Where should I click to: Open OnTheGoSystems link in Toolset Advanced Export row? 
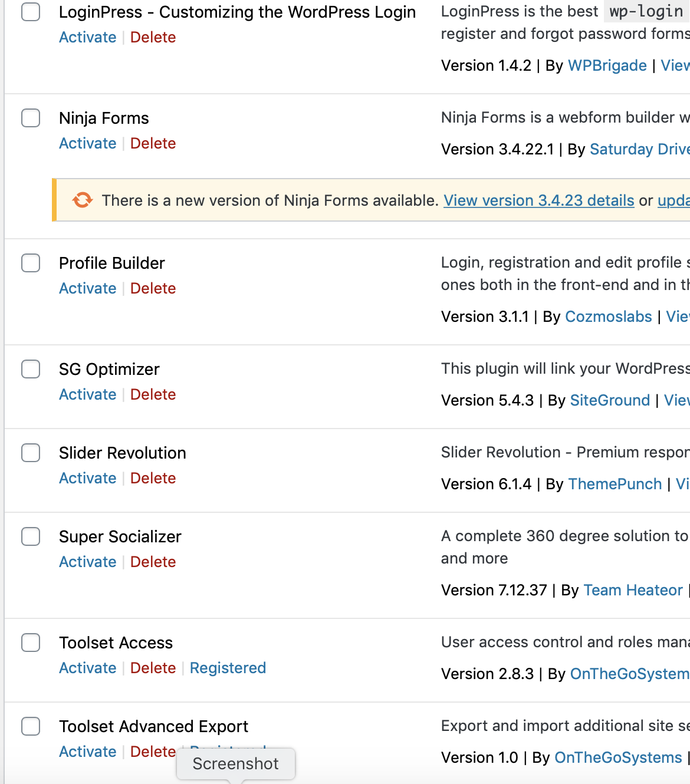[x=619, y=757]
